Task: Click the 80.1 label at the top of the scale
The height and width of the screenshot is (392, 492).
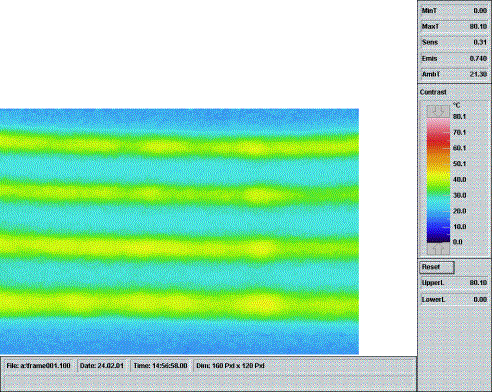Action: [459, 117]
